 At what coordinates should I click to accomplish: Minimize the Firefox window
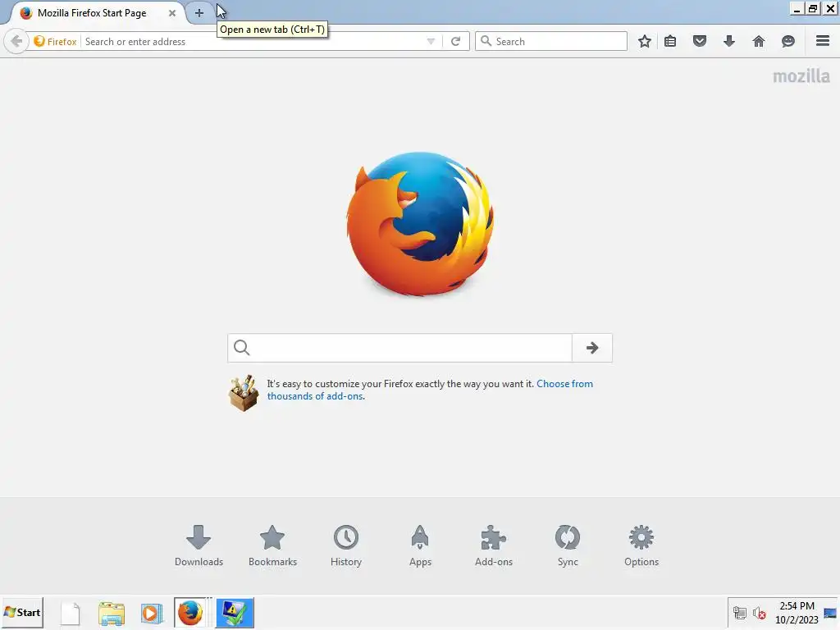click(x=797, y=8)
